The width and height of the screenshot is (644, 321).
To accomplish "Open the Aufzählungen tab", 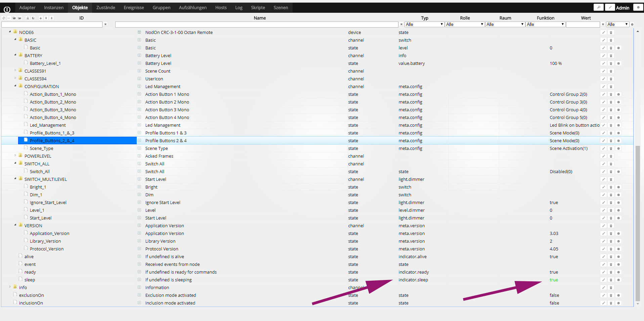I will (193, 8).
